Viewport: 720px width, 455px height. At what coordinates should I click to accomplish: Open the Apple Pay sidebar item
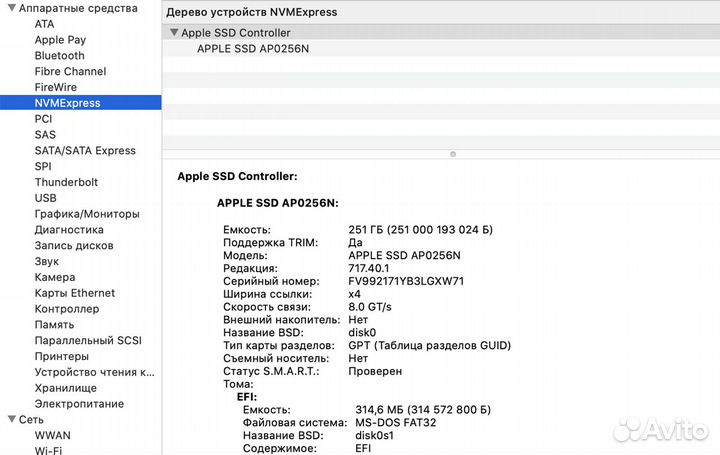click(x=60, y=40)
